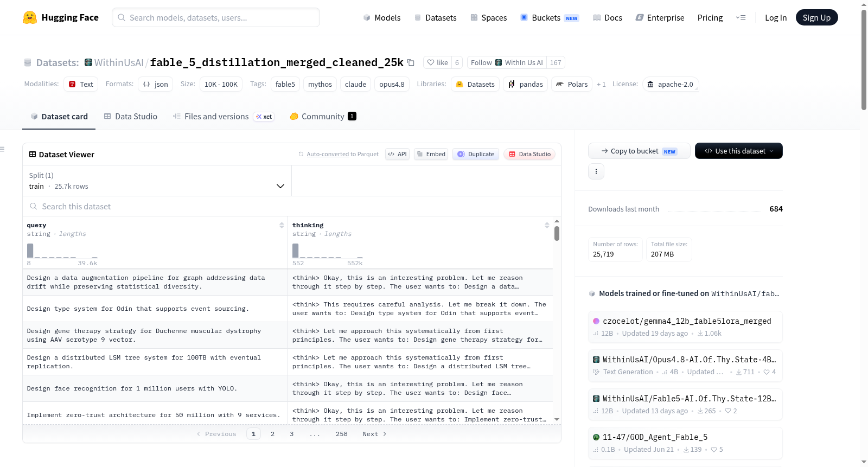Duplicate the dataset viewer

[476, 154]
